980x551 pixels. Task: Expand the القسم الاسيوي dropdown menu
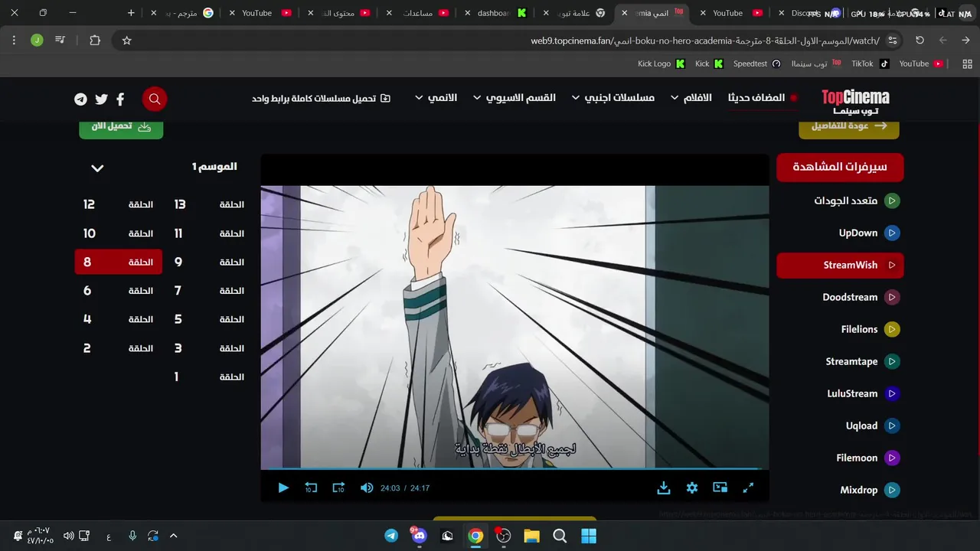coord(514,98)
